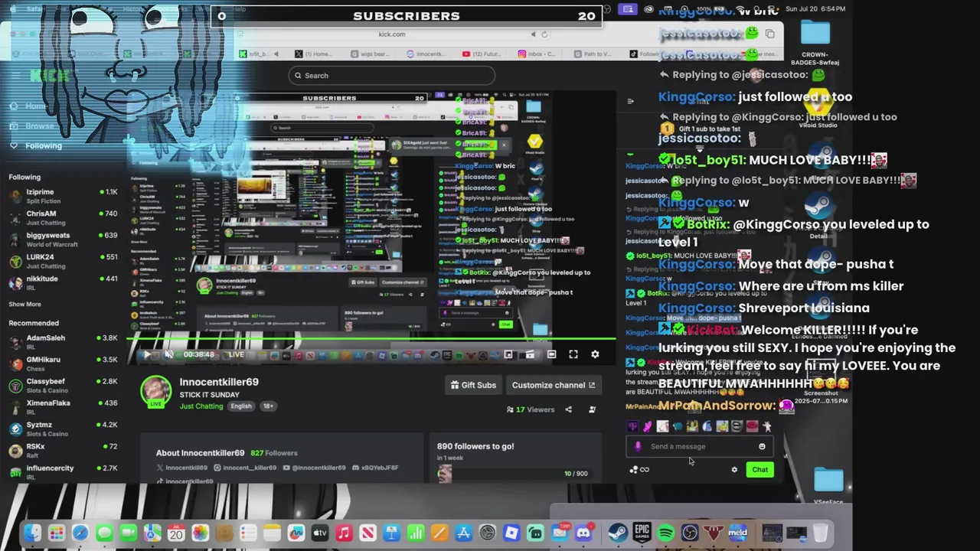Open Epic Games in the Dock

coord(642,533)
